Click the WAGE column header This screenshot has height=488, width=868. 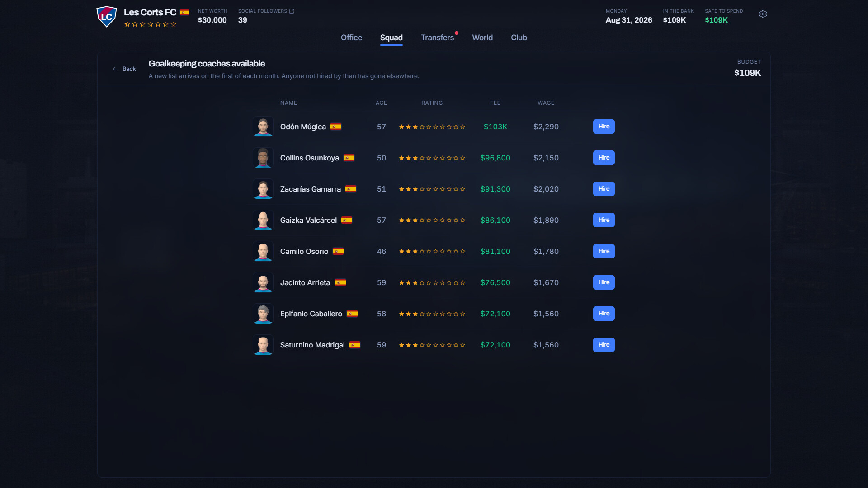pos(546,103)
